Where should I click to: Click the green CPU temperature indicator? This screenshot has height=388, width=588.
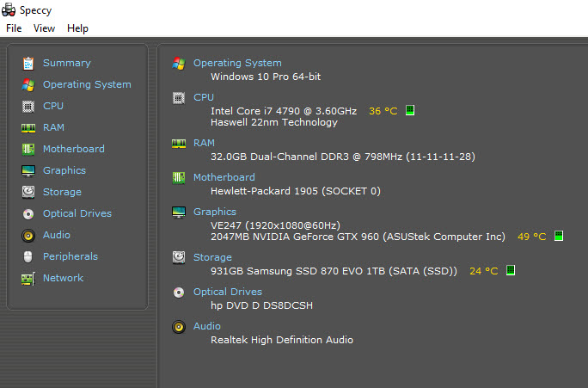point(410,111)
